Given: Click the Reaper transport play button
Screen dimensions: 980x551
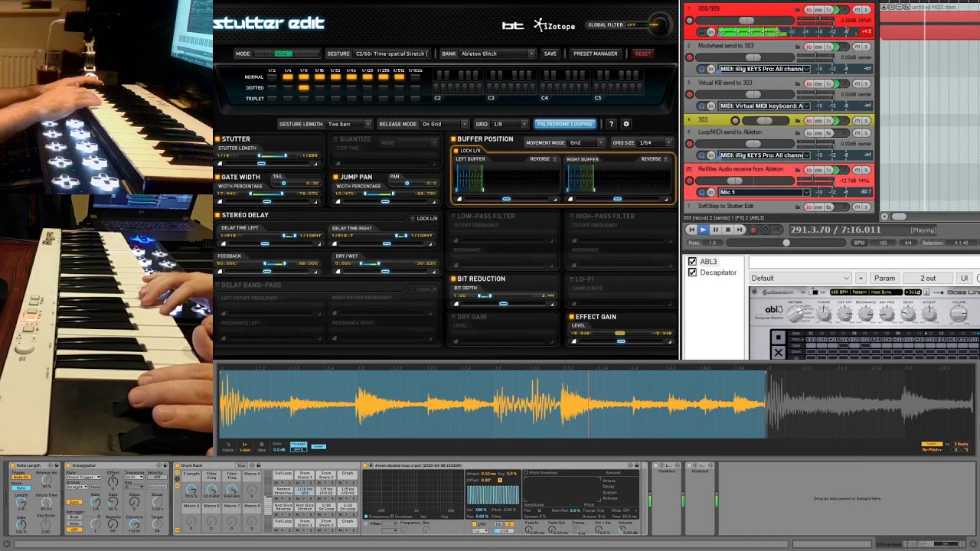Looking at the screenshot, I should 703,230.
